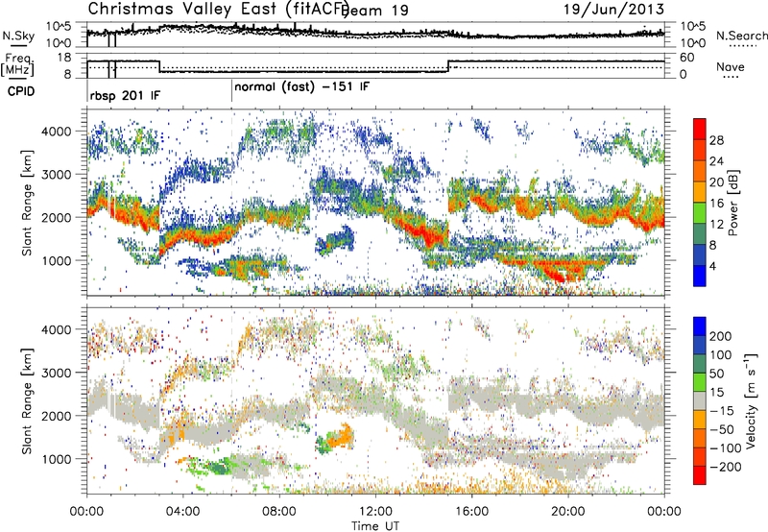The width and height of the screenshot is (768, 532).
Task: Click the Beam 19 label
Action: click(374, 10)
